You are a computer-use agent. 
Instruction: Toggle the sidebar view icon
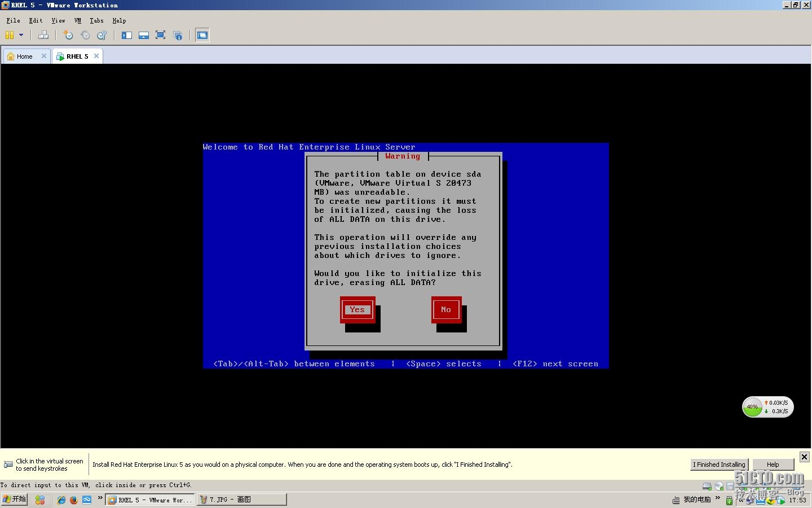click(x=127, y=35)
